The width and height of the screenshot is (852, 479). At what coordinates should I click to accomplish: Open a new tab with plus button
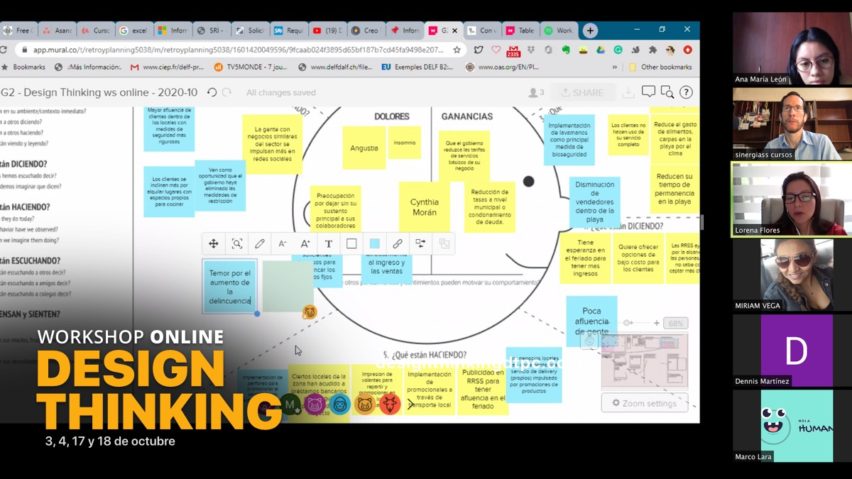590,30
